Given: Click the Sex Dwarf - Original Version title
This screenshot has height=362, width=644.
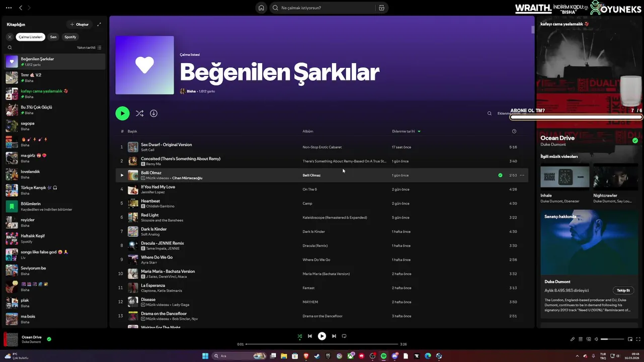Looking at the screenshot, I should point(167,145).
